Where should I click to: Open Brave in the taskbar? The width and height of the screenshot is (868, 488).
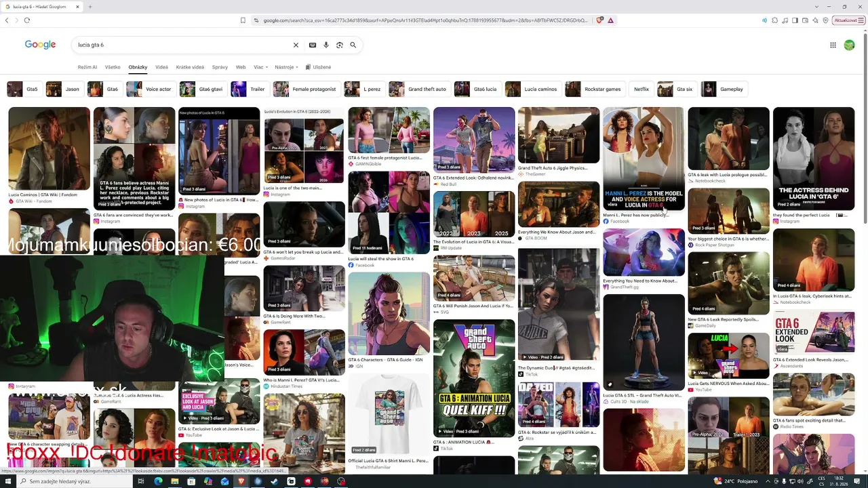[241, 481]
